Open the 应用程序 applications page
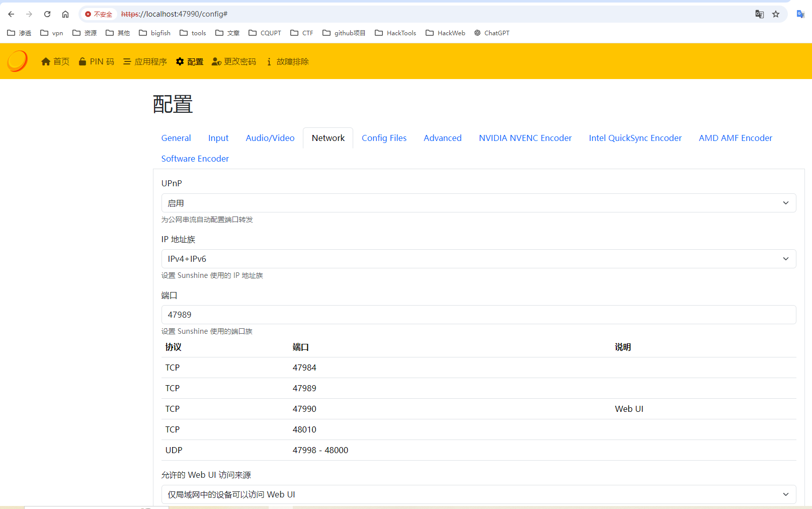Viewport: 812px width, 509px height. pyautogui.click(x=145, y=61)
